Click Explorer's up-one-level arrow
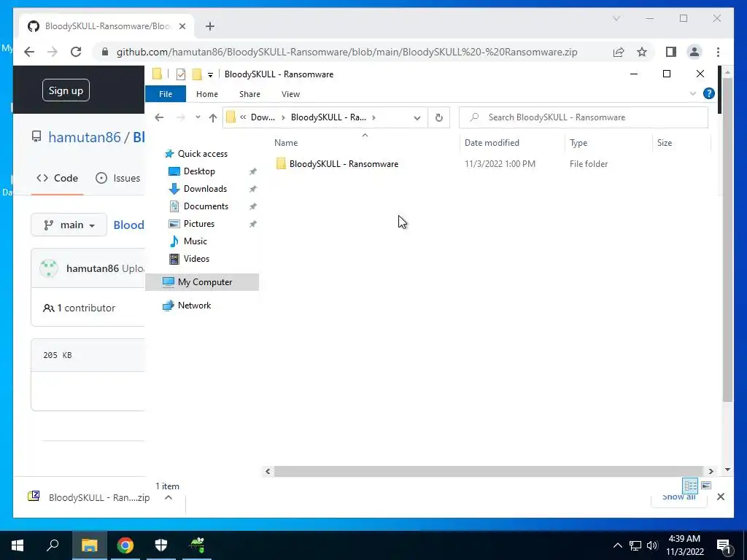This screenshot has width=747, height=560. (212, 117)
